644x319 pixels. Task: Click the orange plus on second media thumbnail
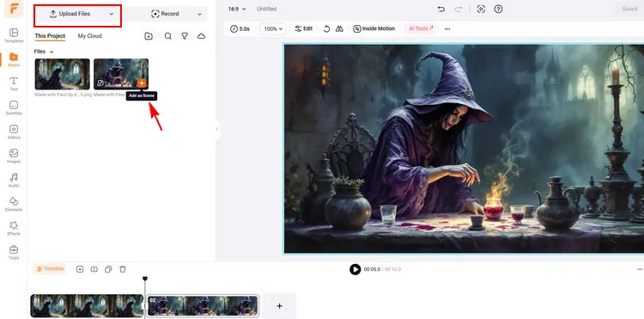(x=142, y=83)
